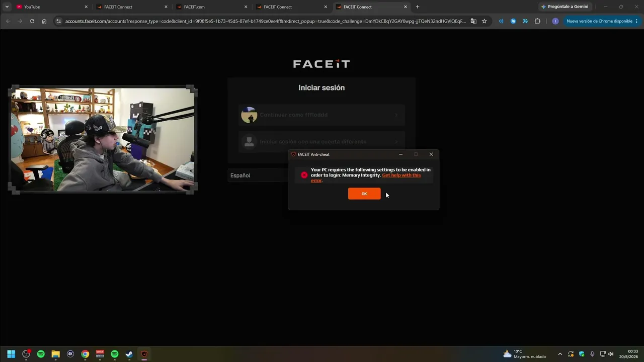
Task: Open network settings tray icon
Action: (x=603, y=354)
